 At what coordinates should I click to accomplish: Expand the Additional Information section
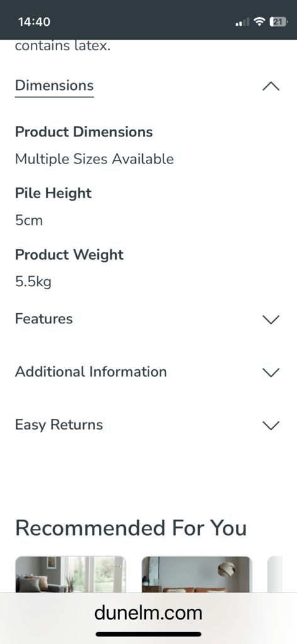pyautogui.click(x=91, y=372)
